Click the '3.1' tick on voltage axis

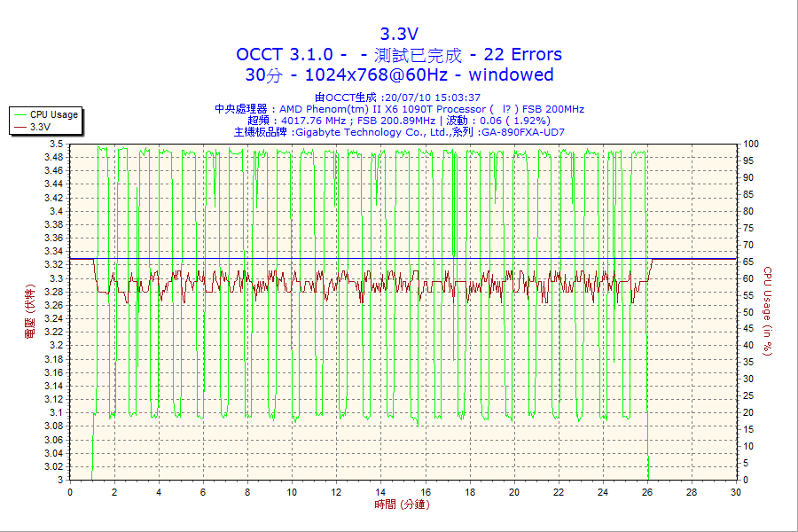(x=57, y=413)
